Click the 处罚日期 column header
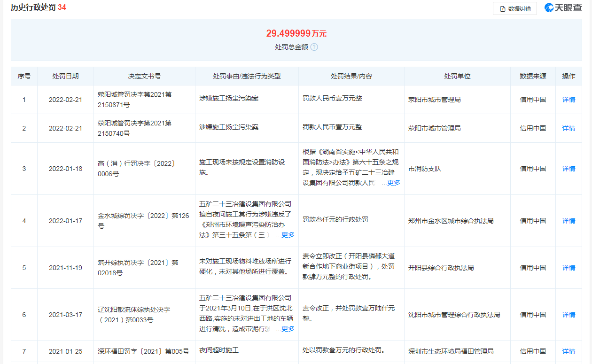This screenshot has height=364, width=592. [66, 76]
